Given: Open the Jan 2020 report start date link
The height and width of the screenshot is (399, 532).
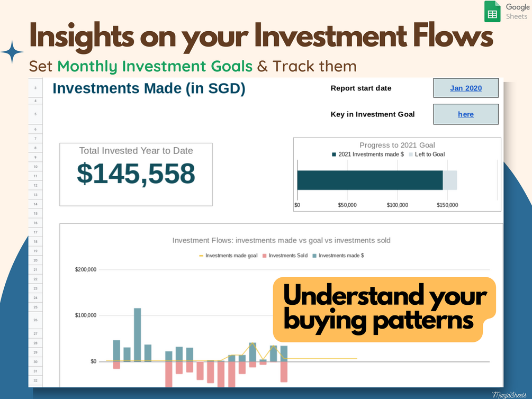Looking at the screenshot, I should pos(466,88).
